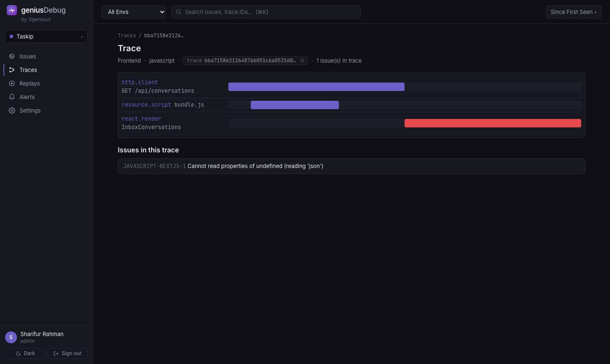610x364 pixels.
Task: Click GET /api/conversations text
Action: [x=158, y=91]
